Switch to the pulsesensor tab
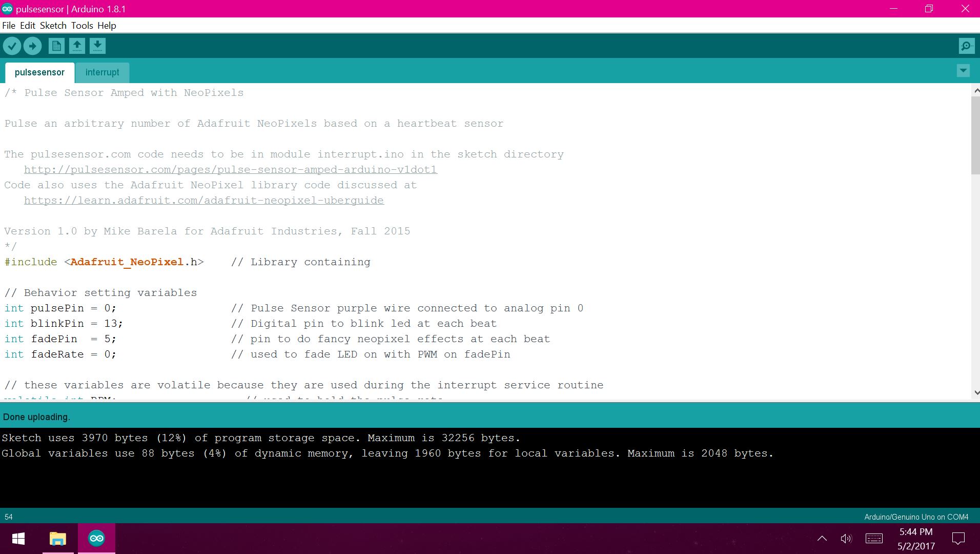This screenshot has width=980, height=554. click(39, 72)
